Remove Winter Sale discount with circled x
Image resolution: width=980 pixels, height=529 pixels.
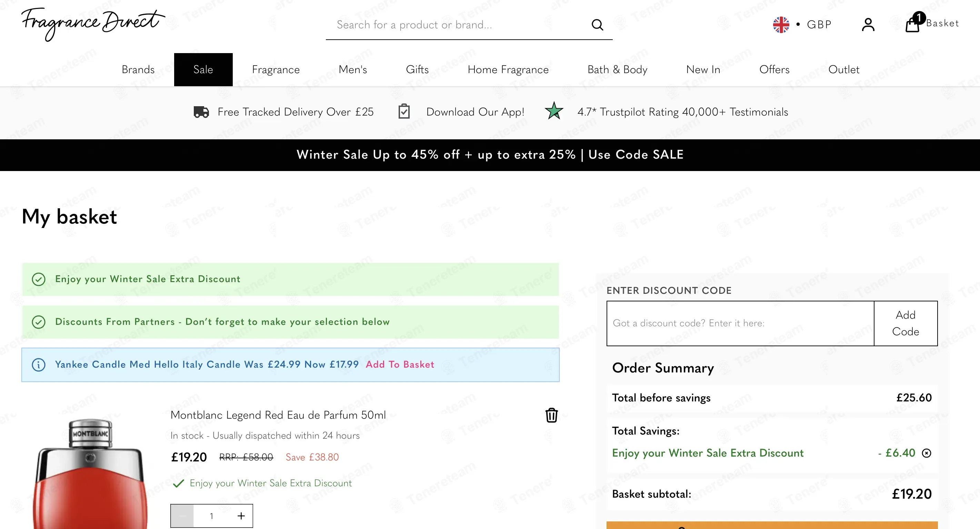(x=927, y=453)
